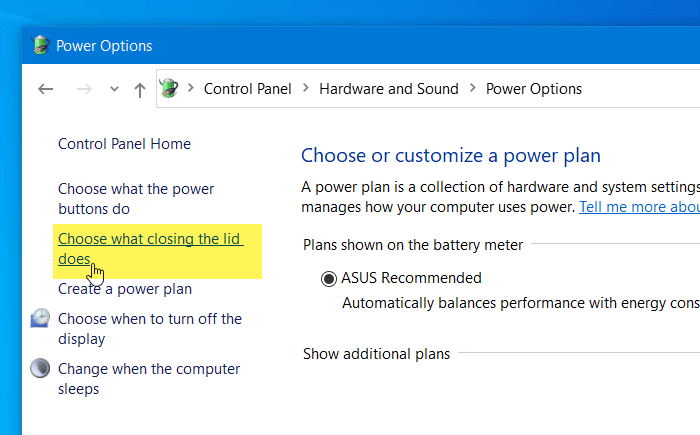Click Create a power plan

[124, 289]
